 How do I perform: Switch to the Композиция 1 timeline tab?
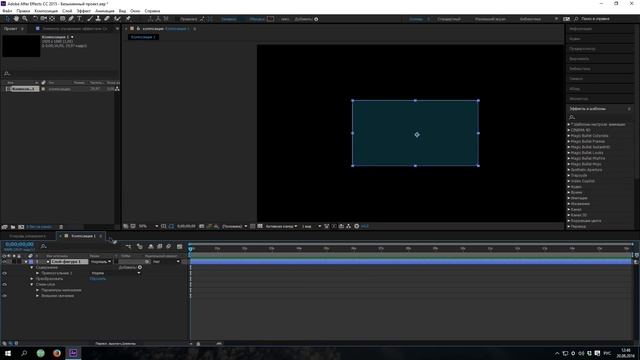point(83,236)
